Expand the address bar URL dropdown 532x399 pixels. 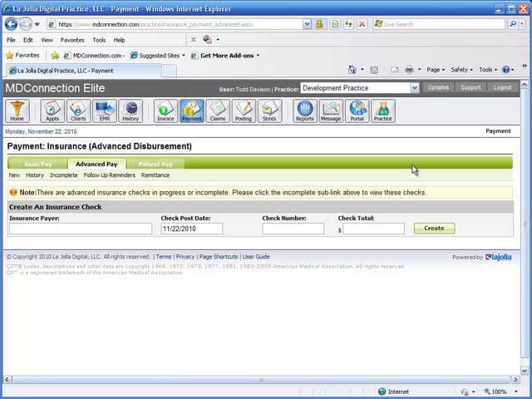307,24
